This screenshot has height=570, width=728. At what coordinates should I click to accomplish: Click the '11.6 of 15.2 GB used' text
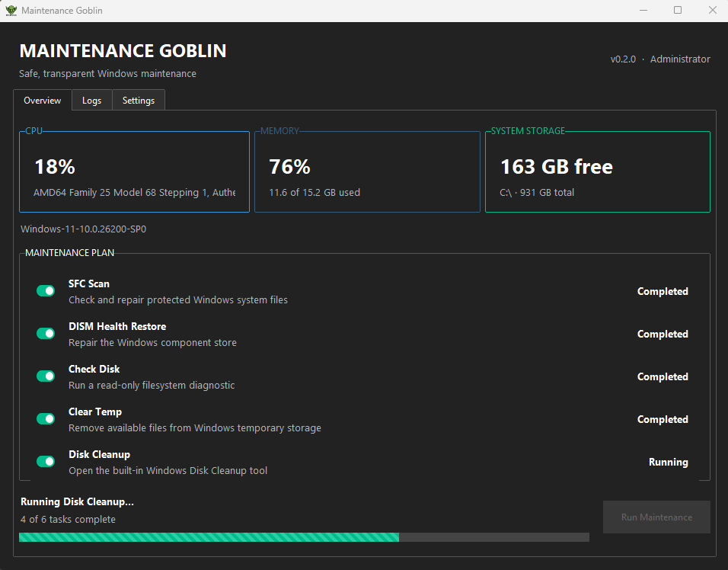point(315,192)
